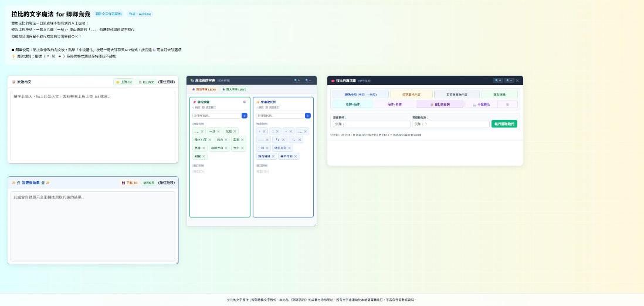This screenshot has width=644, height=306.
Task: Zoom out the dictionary panel with its minus magnifier
Action: click(308, 80)
